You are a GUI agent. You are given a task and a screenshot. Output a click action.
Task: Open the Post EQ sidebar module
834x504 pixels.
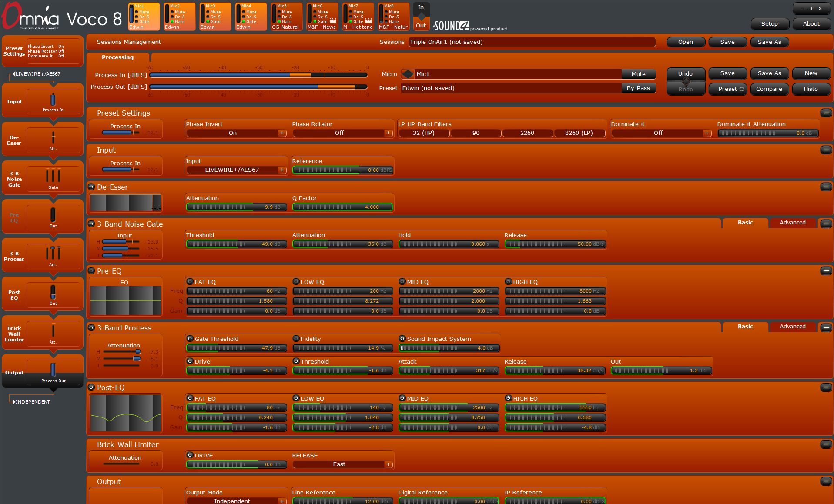click(42, 295)
